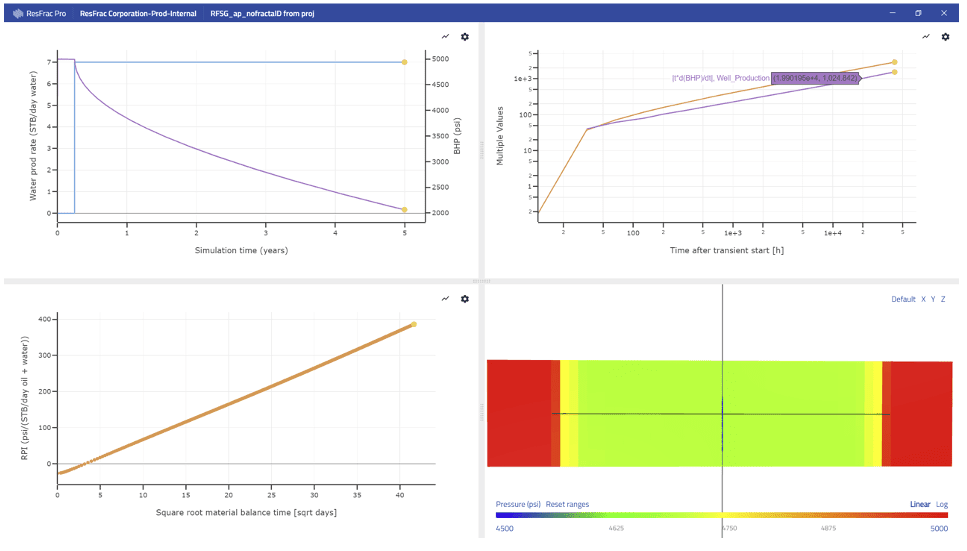Switch color scale to Log
Screen dimensions: 967x551
942,504
